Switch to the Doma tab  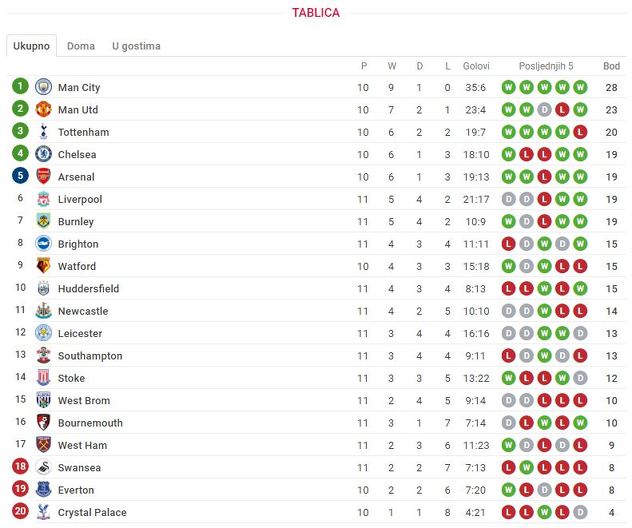tap(81, 46)
